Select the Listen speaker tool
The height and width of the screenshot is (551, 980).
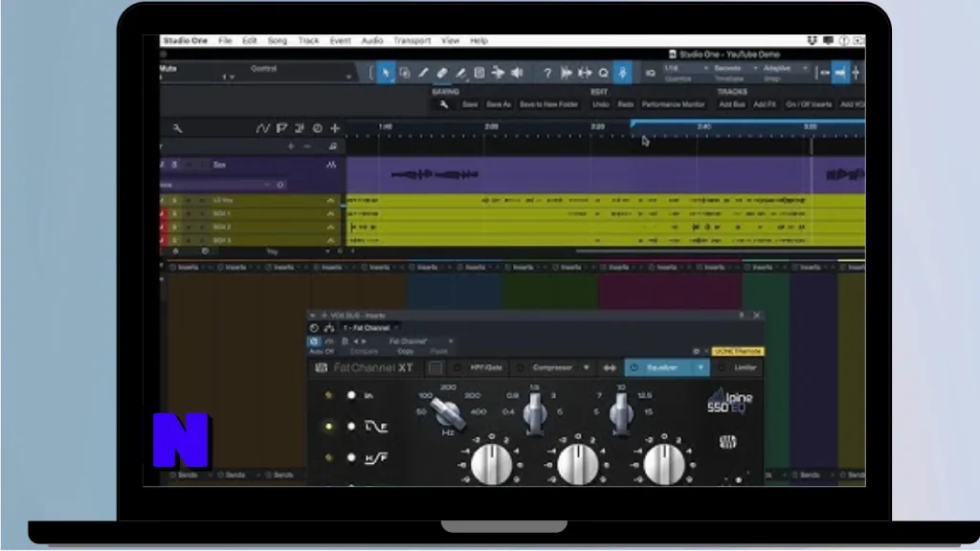(x=517, y=73)
